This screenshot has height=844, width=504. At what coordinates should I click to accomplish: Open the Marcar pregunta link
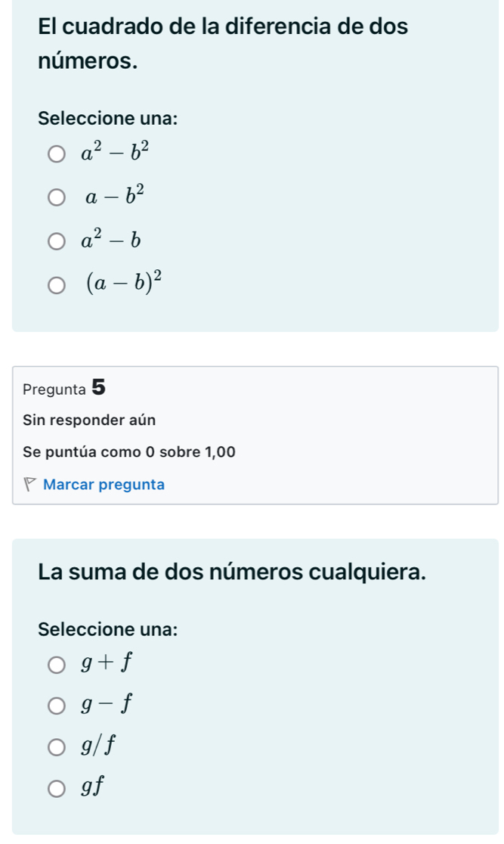(x=104, y=485)
